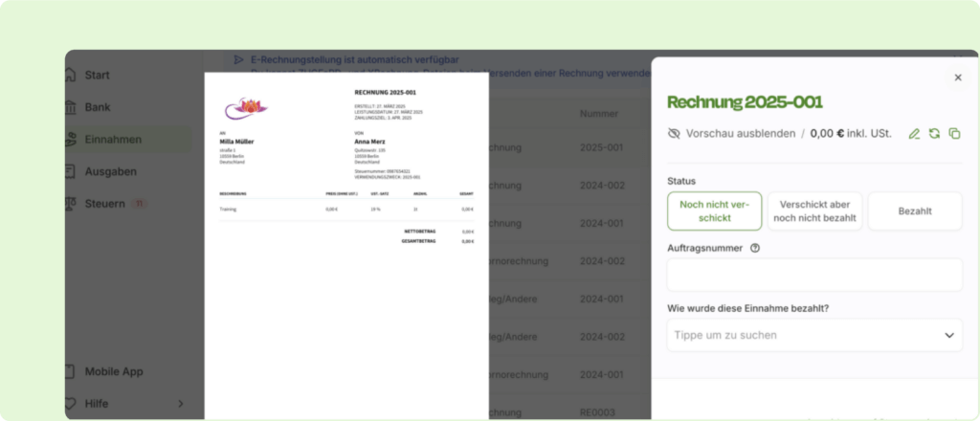980x421 pixels.
Task: Click the refresh arrows icon next to the amount
Action: pyautogui.click(x=934, y=134)
